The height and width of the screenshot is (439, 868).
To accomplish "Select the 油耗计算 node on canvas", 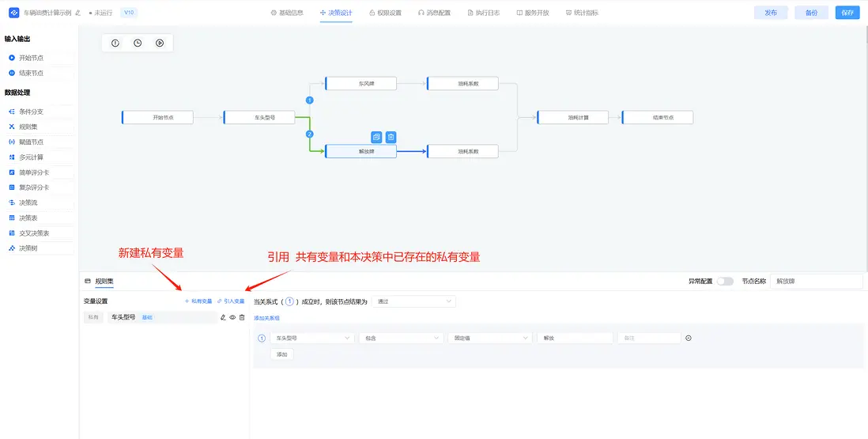I will 573,117.
